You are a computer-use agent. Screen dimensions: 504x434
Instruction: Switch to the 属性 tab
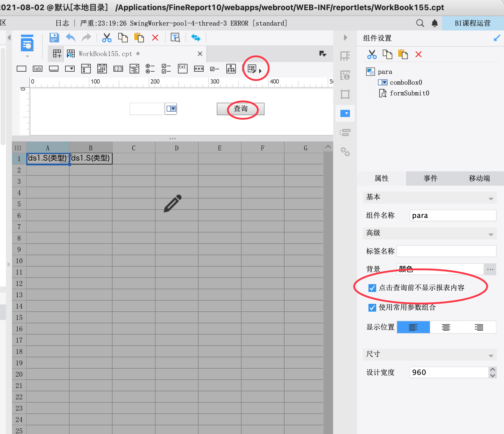point(382,178)
